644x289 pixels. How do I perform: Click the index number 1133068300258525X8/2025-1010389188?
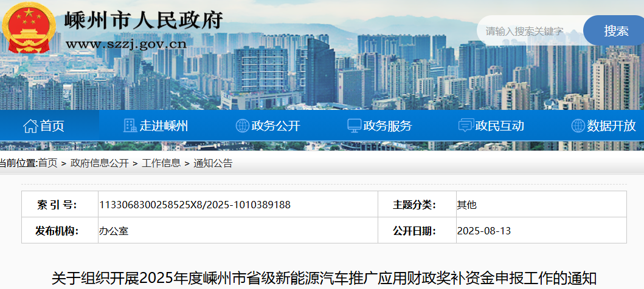coord(195,205)
